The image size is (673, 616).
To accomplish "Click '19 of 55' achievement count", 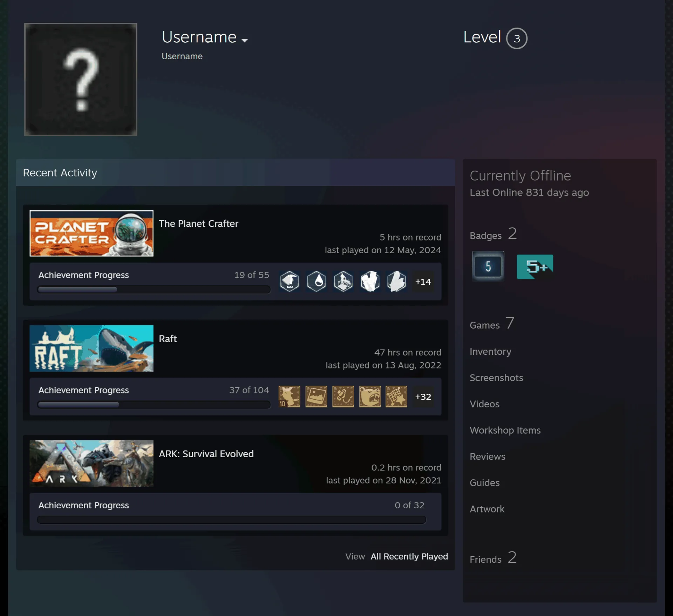I will [x=252, y=275].
